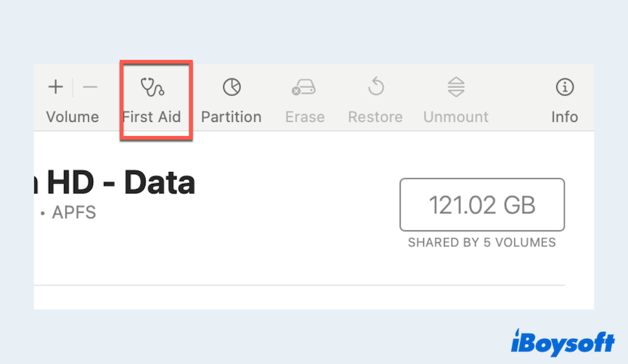Click the Erase text label
The image size is (628, 364).
(x=304, y=117)
